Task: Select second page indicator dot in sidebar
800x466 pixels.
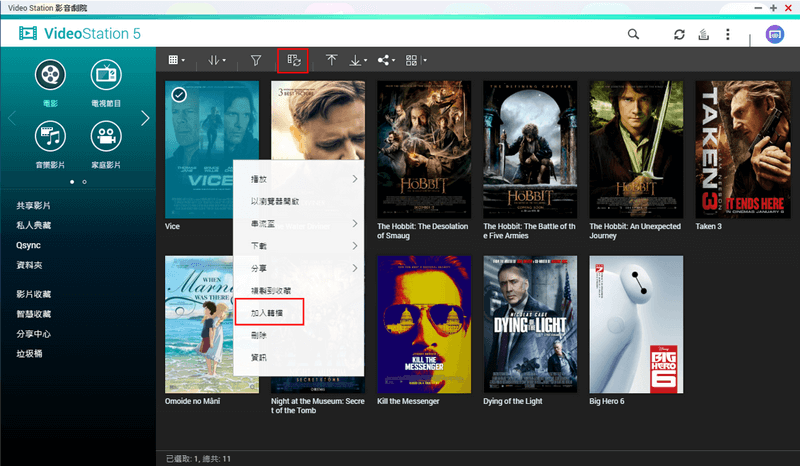Action: (84, 182)
